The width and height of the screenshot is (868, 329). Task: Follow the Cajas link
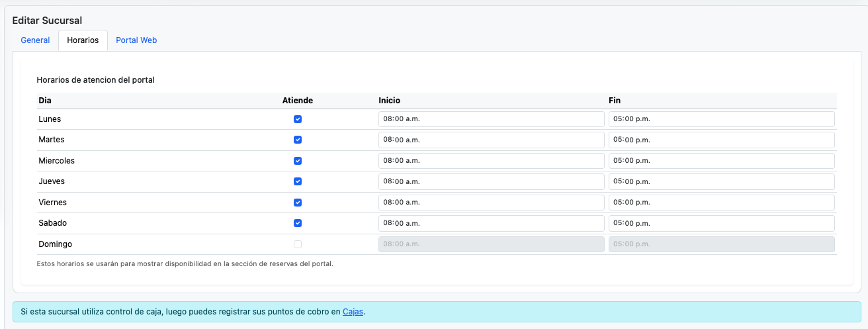tap(353, 312)
